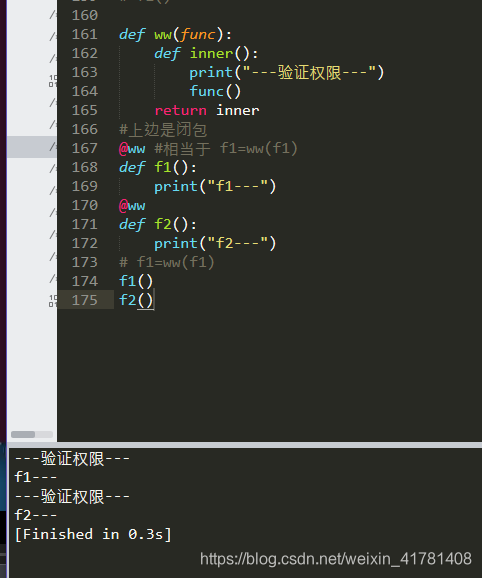Screen dimensions: 482x578
Task: Click '---验证权限---' above 'f1---' in output
Action: click(x=72, y=459)
